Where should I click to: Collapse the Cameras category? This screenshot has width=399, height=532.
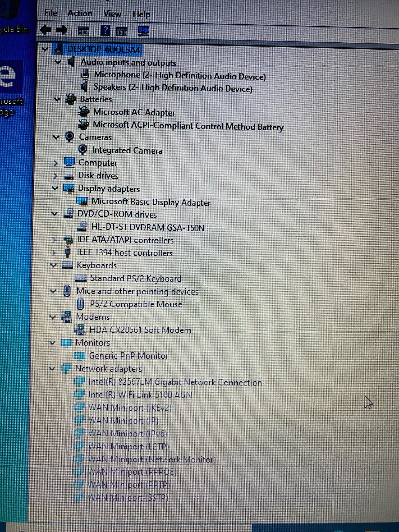[56, 137]
